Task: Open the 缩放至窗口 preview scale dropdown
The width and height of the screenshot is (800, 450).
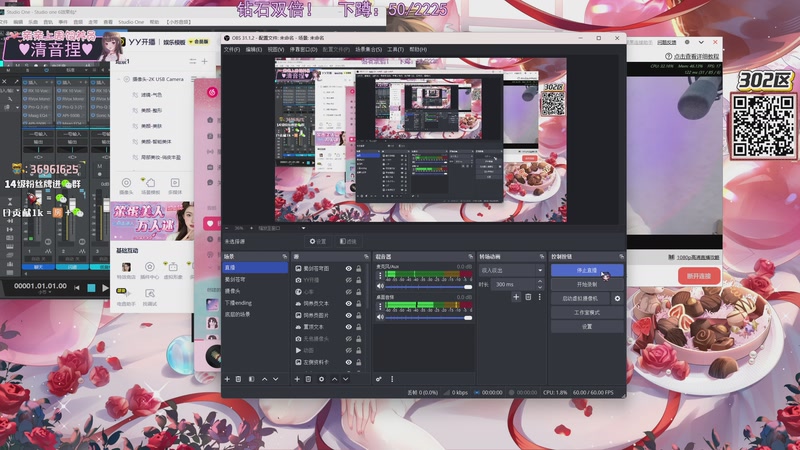Action: click(x=284, y=228)
